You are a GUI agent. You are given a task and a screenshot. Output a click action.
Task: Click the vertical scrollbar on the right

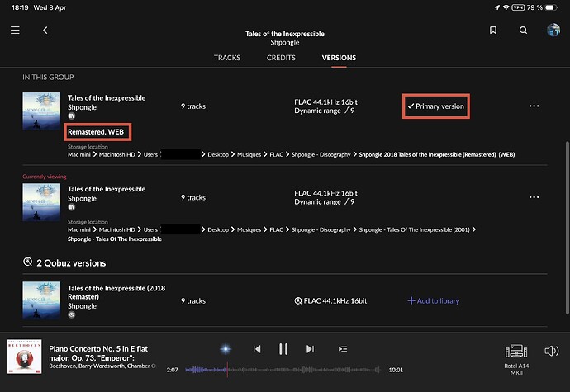click(567, 228)
